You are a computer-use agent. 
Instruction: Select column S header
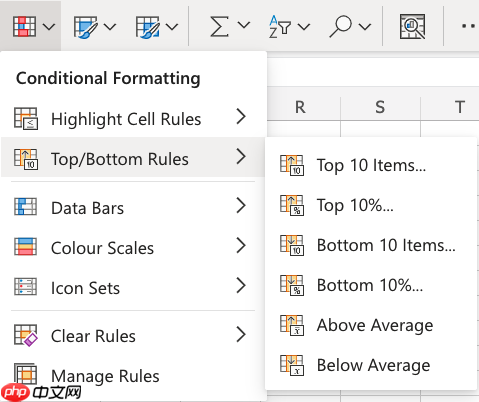[380, 107]
